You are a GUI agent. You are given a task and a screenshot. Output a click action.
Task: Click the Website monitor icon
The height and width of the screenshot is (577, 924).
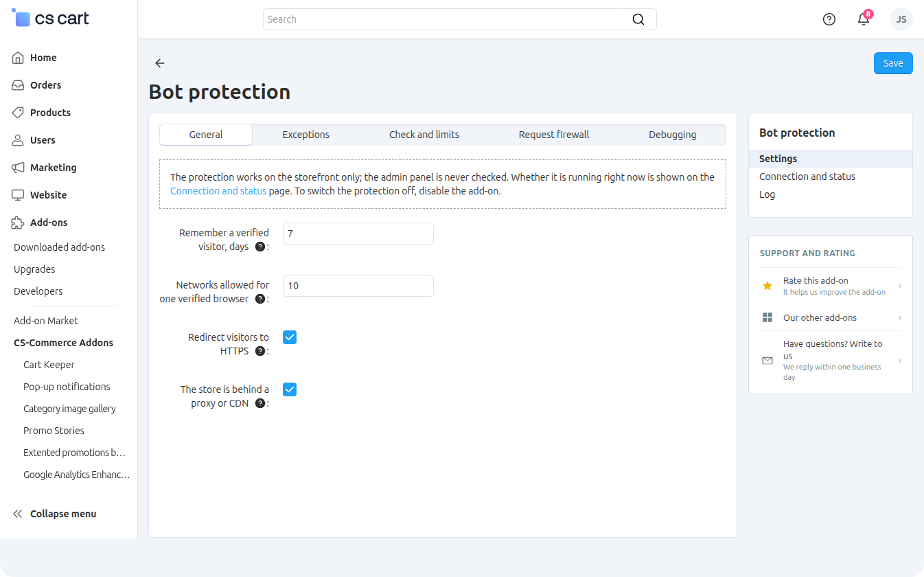pyautogui.click(x=19, y=195)
